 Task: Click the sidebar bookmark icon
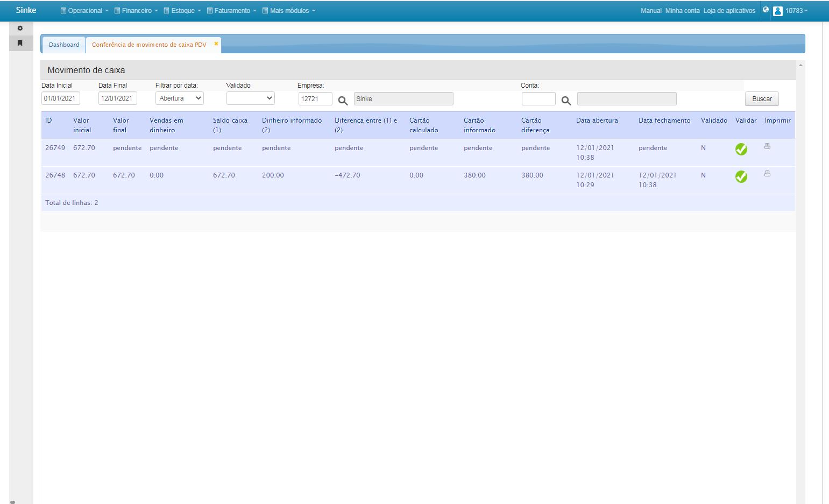[x=20, y=43]
